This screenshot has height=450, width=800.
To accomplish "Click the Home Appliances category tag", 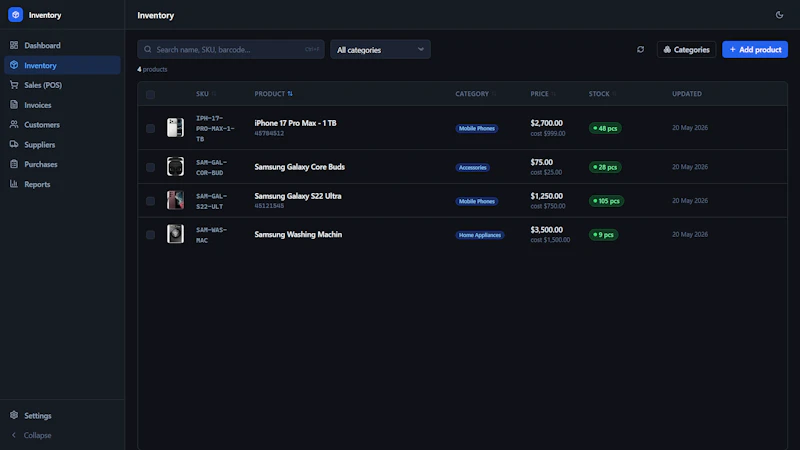I will 480,235.
